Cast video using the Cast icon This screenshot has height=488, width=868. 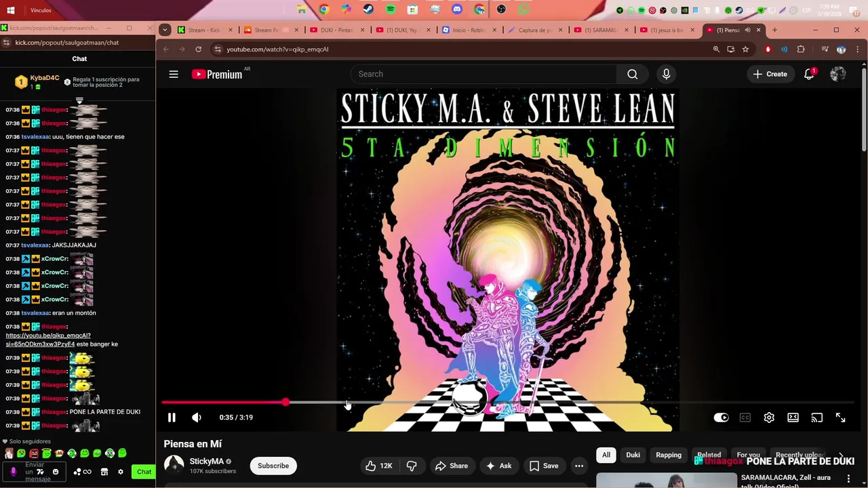pyautogui.click(x=817, y=418)
